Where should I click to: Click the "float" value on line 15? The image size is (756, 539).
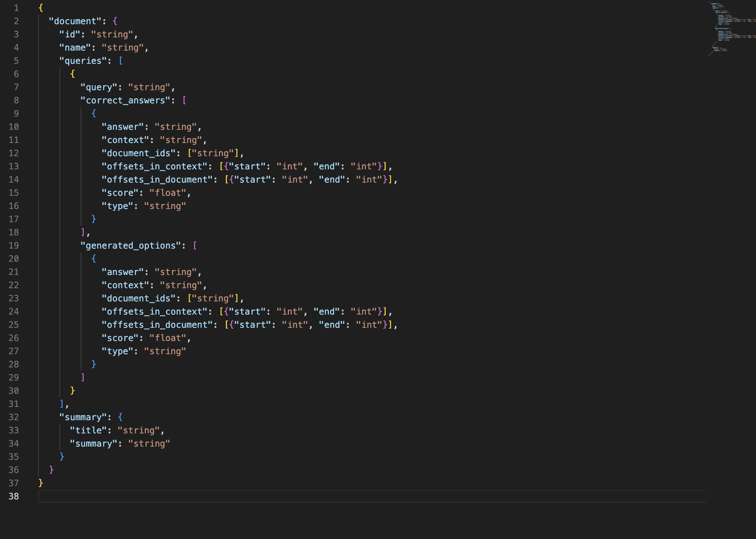tap(168, 193)
